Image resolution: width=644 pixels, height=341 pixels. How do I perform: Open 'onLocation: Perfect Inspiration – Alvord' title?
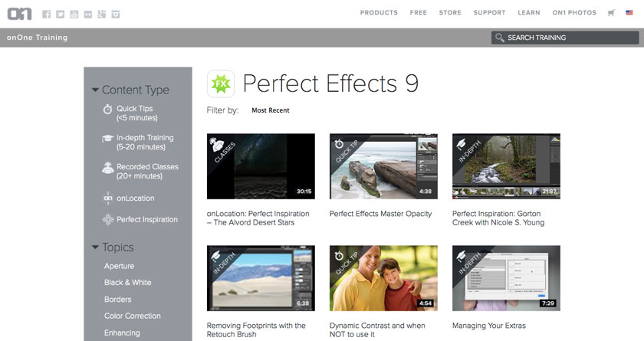[x=258, y=218]
